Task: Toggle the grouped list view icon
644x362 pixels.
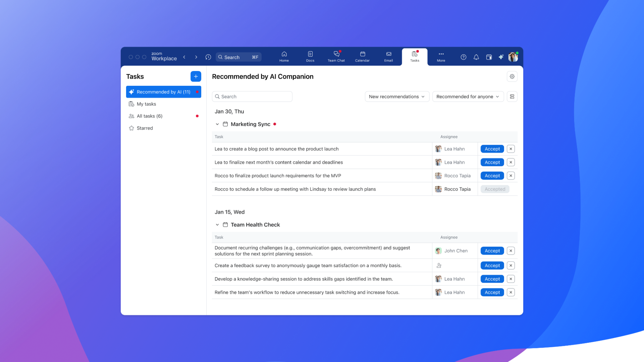Action: click(512, 97)
